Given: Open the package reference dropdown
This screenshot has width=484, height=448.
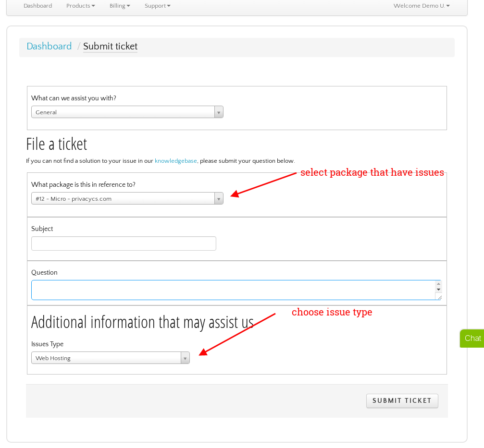Looking at the screenshot, I should point(123,199).
